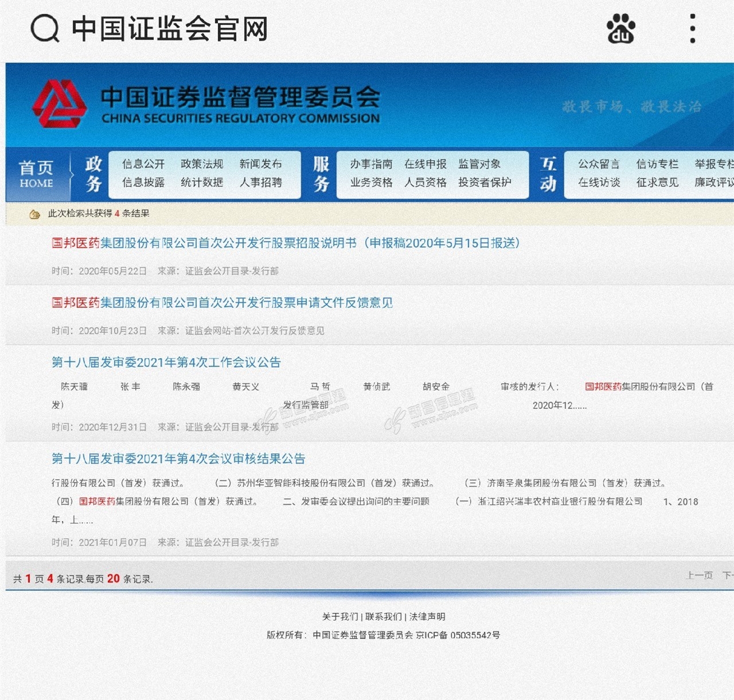Screen dimensions: 734x700
Task: Open 第十八届发审委 第4次工作会议公告 link
Action: pos(166,363)
